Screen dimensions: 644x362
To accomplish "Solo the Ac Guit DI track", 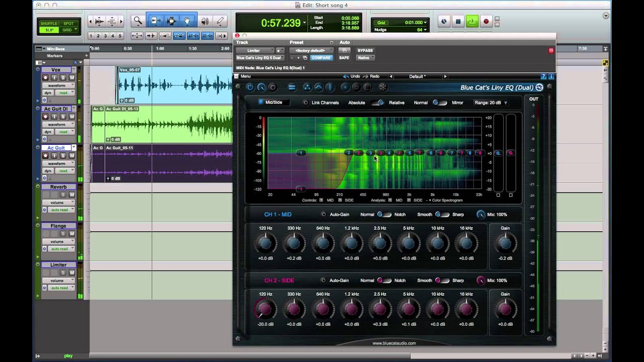I will click(63, 117).
